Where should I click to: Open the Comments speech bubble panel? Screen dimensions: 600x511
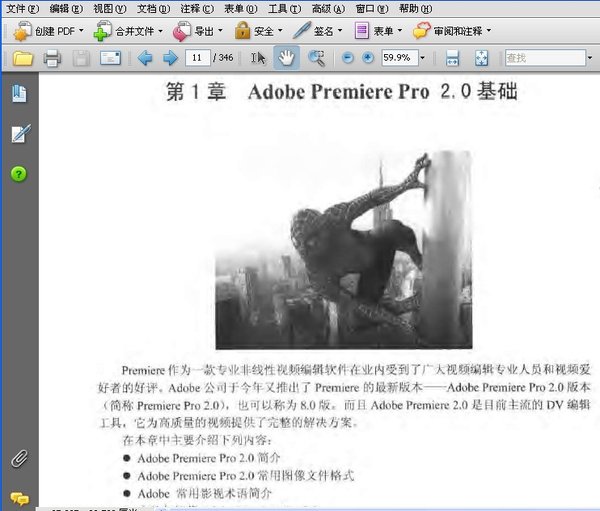pyautogui.click(x=20, y=499)
